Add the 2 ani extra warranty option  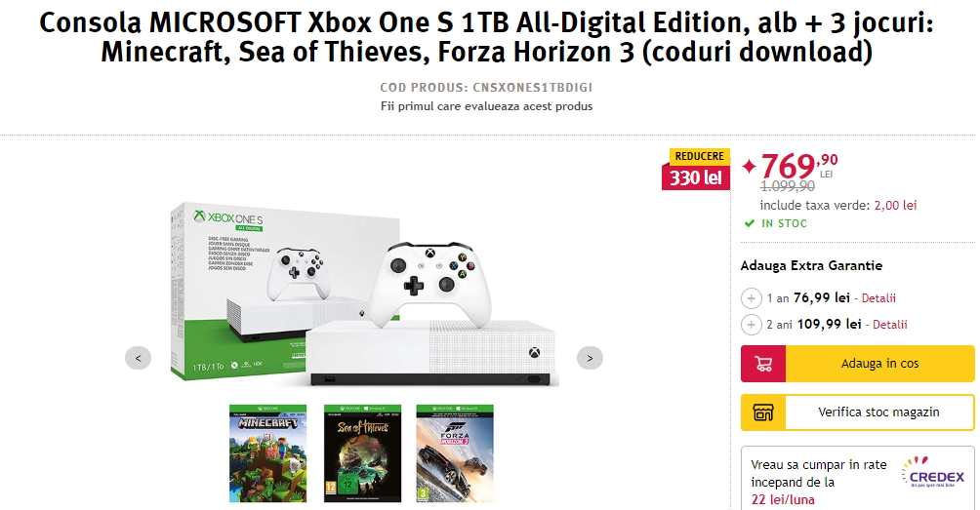[752, 325]
